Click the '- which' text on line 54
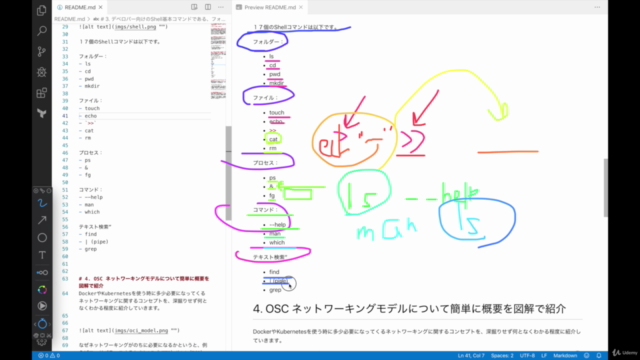 (x=89, y=212)
